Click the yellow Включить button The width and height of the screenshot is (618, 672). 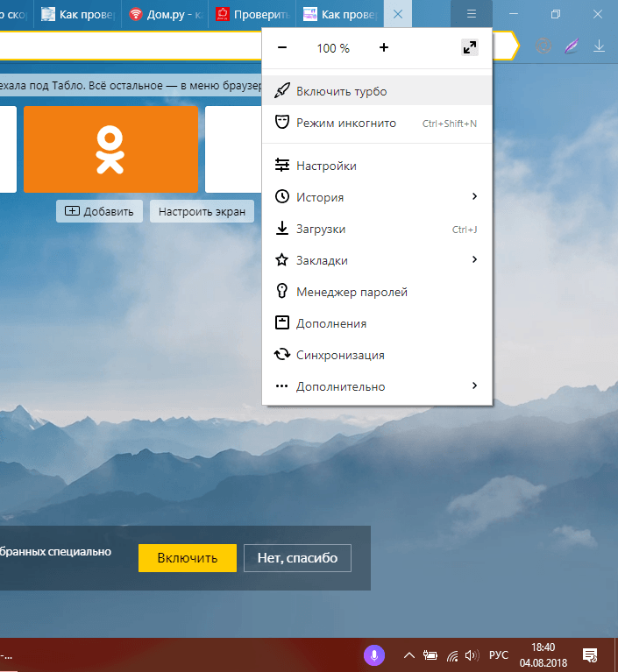point(188,558)
